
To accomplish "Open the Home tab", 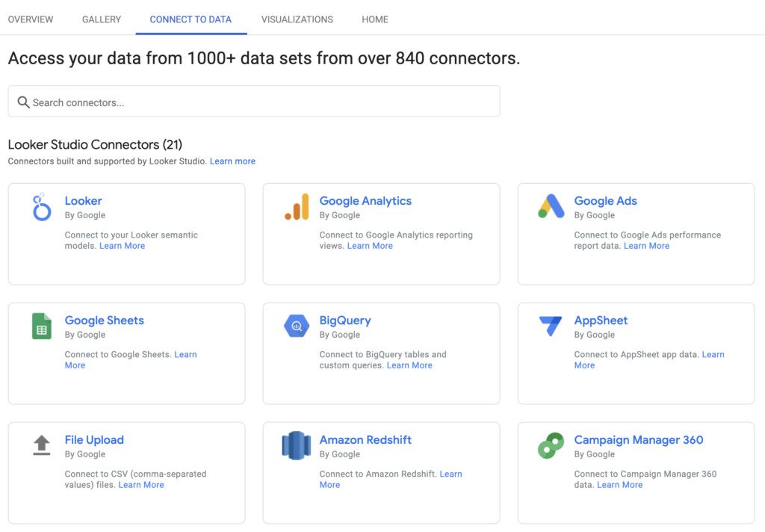I will pos(375,19).
